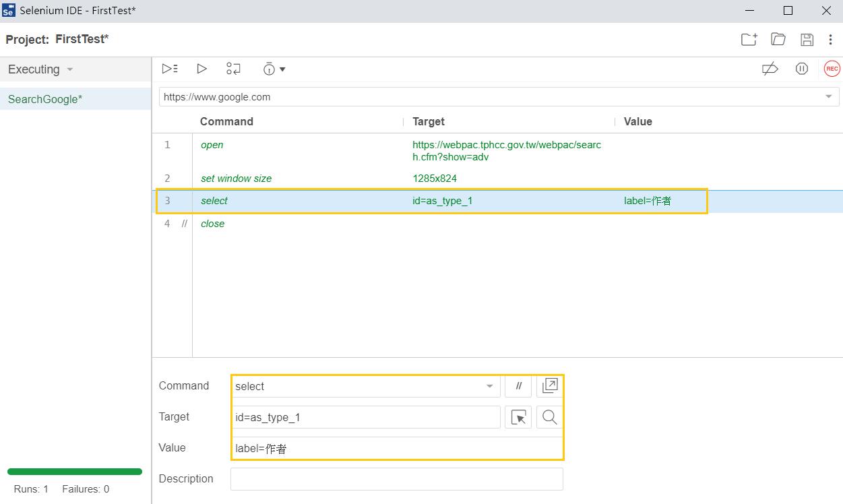Expand the base URL dropdown arrow
This screenshot has height=504, width=843.
(829, 97)
